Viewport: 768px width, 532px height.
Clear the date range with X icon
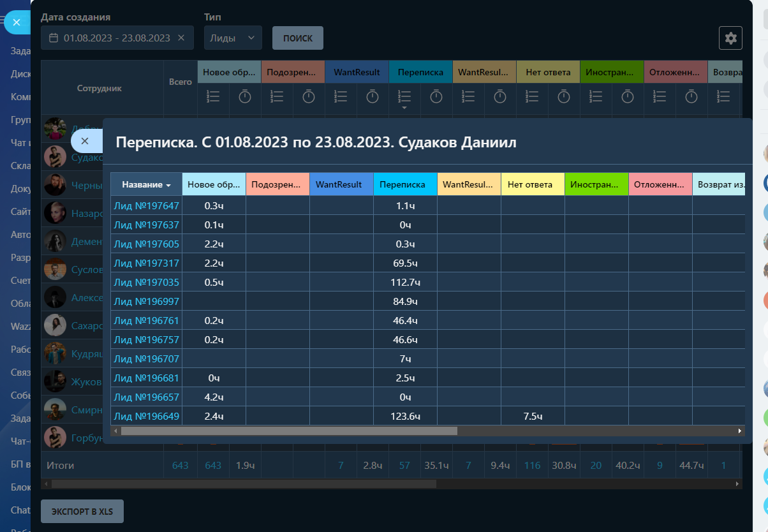click(181, 38)
